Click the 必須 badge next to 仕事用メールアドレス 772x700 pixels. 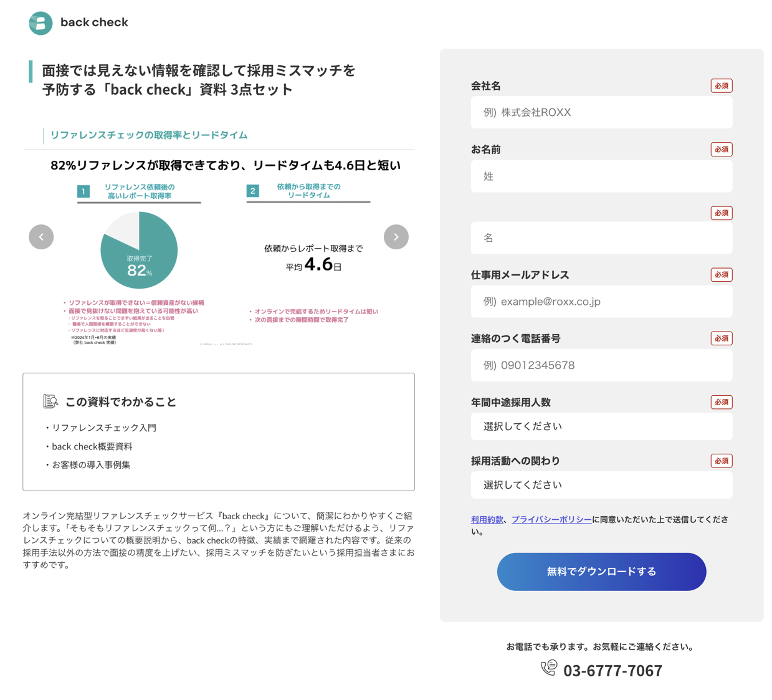click(x=722, y=275)
